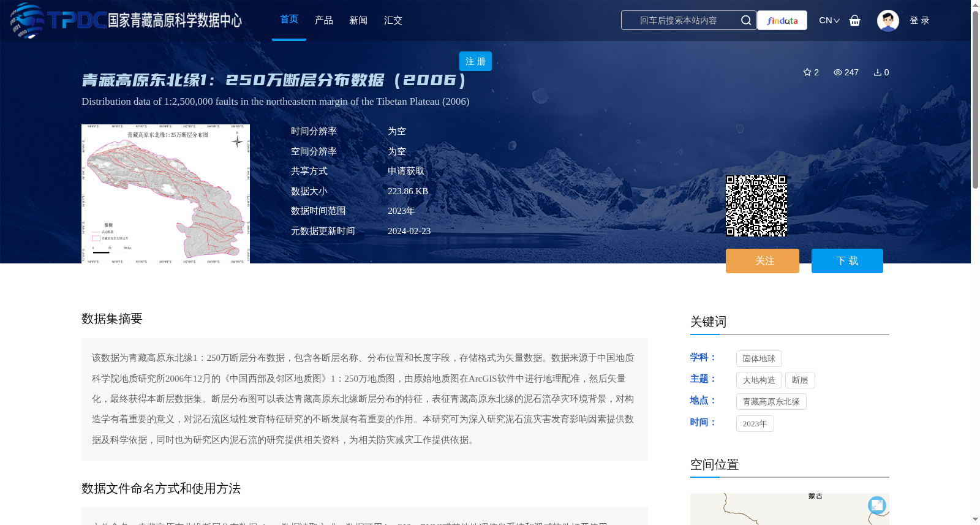Click the spatial location map preview
The image size is (980, 525).
(x=790, y=509)
